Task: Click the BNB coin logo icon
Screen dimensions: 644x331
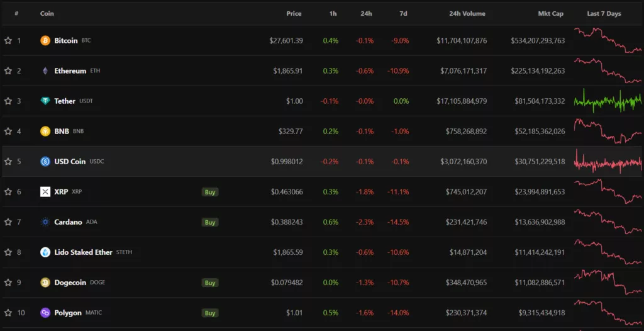Action: click(x=45, y=131)
